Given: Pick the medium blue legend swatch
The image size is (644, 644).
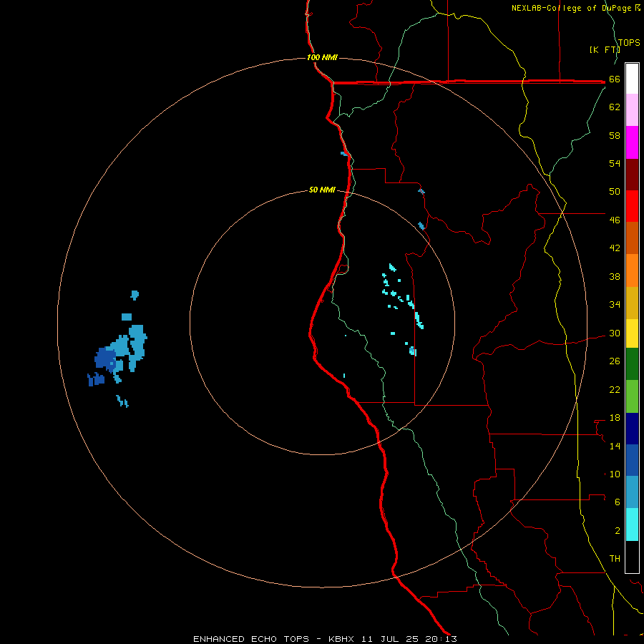Looking at the screenshot, I should (632, 460).
